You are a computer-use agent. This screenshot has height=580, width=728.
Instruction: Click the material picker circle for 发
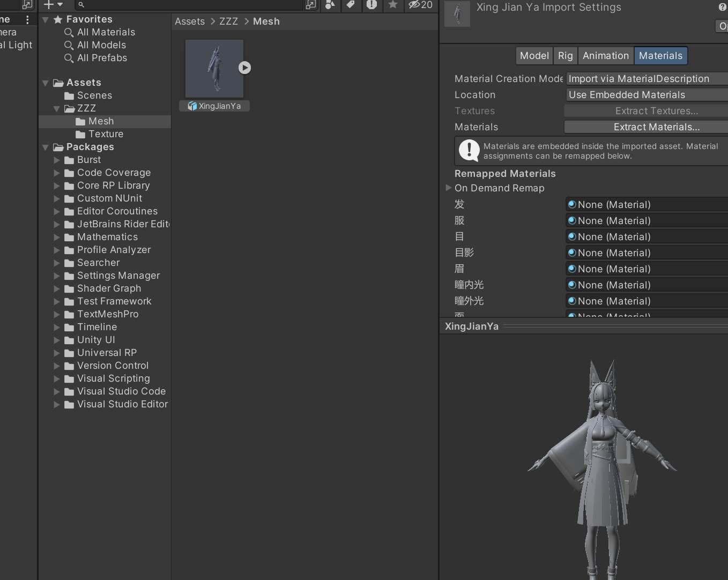coord(572,204)
